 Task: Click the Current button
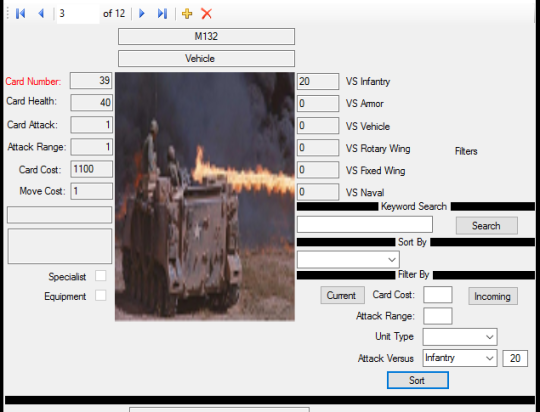342,295
